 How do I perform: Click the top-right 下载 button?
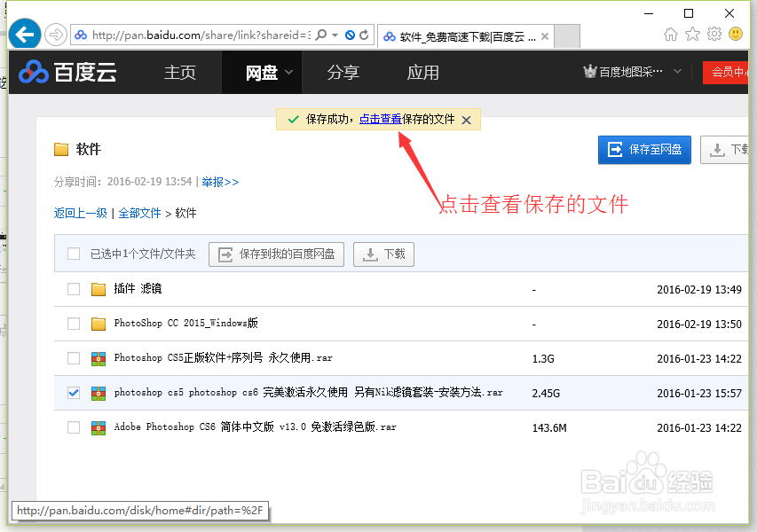(x=724, y=150)
